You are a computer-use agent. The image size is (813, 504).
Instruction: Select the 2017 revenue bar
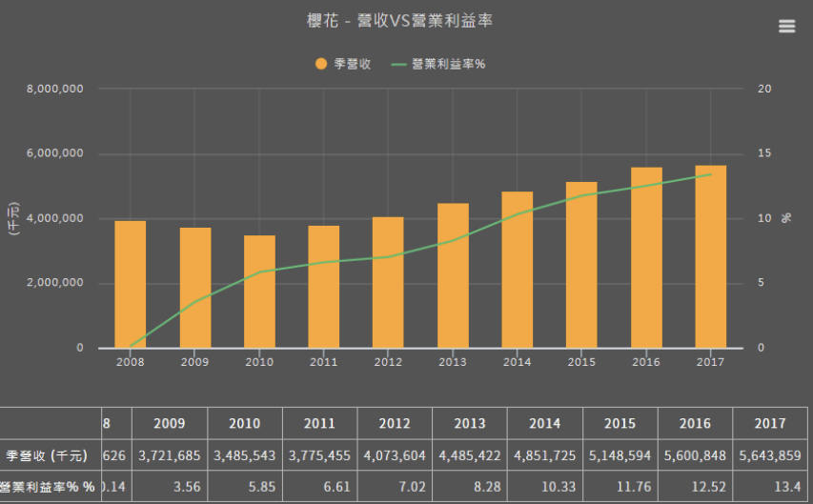click(711, 256)
